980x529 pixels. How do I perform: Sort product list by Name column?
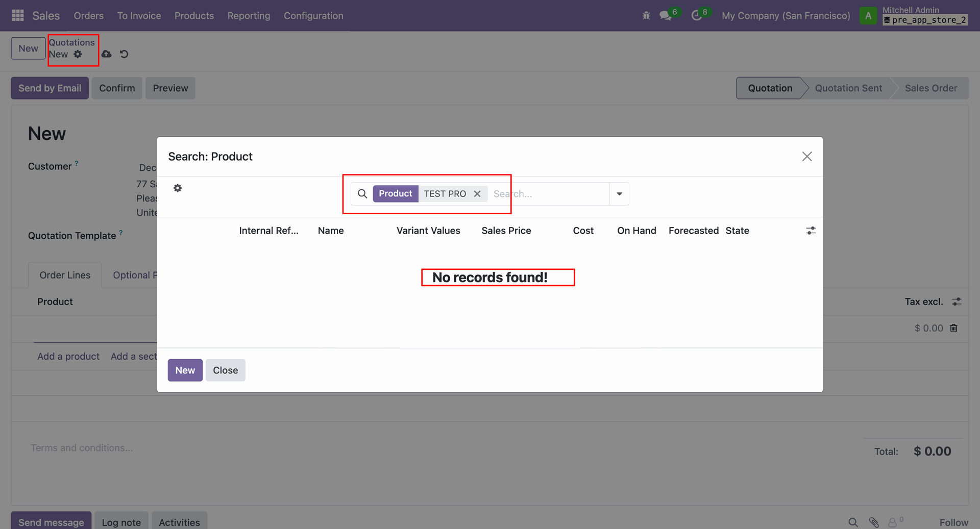click(x=331, y=231)
